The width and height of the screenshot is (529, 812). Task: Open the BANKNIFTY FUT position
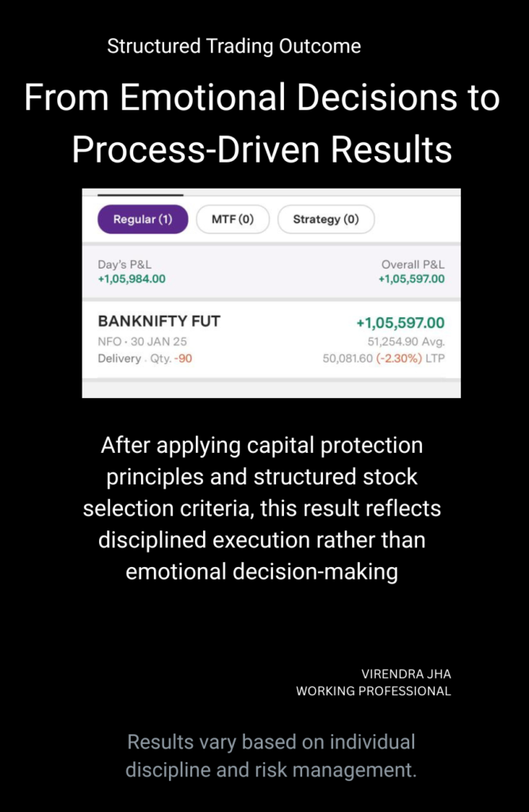[159, 322]
